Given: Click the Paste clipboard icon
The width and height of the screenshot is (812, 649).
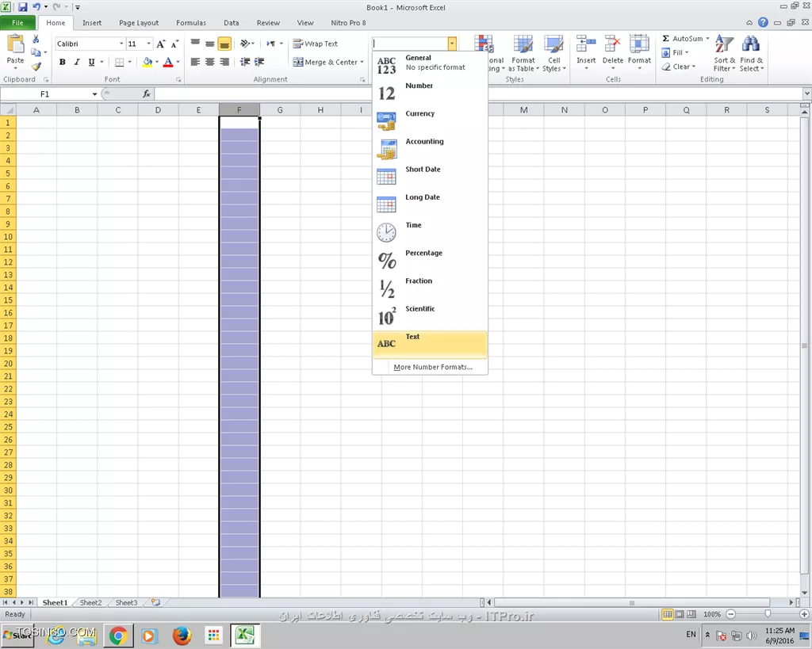Looking at the screenshot, I should coord(16,45).
